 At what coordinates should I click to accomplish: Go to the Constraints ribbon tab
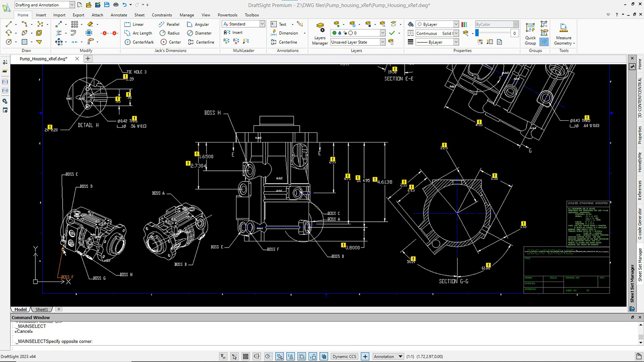click(162, 15)
